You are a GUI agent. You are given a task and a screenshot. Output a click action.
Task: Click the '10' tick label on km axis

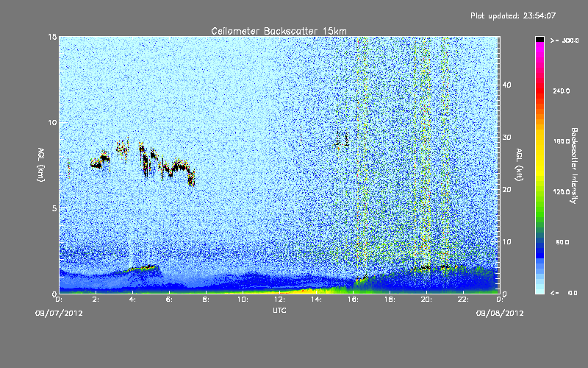(52, 122)
